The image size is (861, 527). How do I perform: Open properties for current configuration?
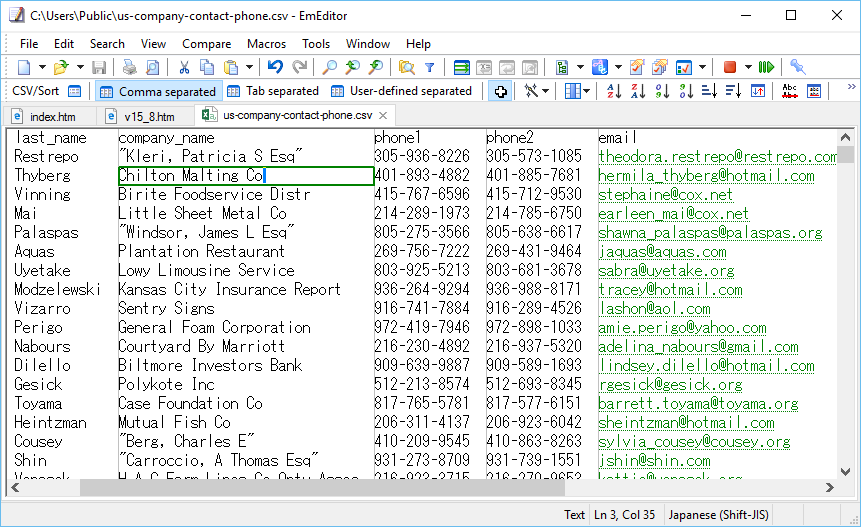[637, 68]
